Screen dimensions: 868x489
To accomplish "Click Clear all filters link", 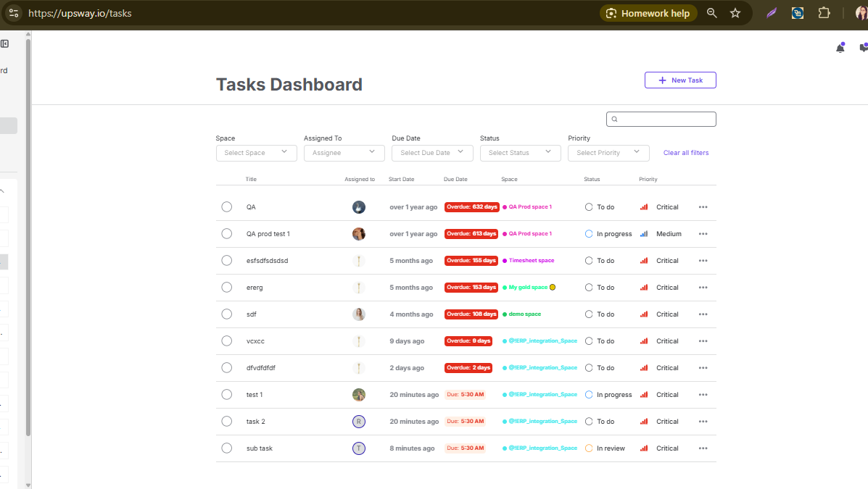I will point(686,153).
